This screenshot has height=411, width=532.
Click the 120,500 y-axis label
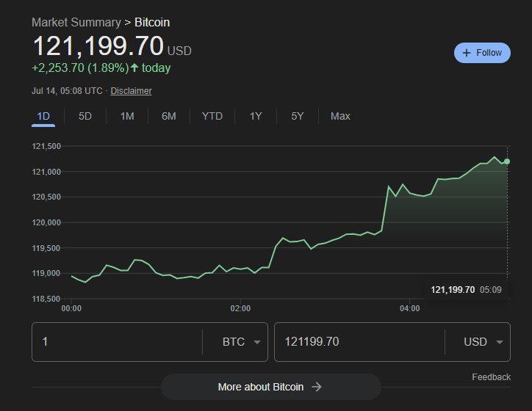[x=46, y=197]
